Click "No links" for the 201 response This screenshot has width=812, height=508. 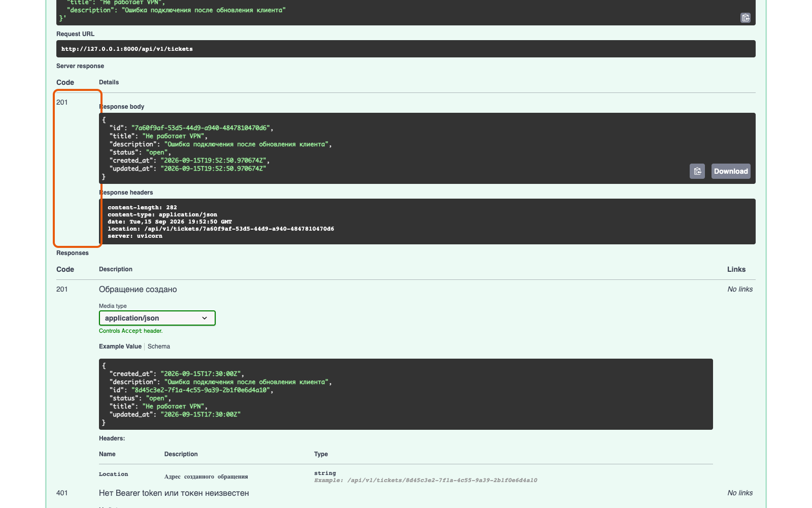click(740, 289)
